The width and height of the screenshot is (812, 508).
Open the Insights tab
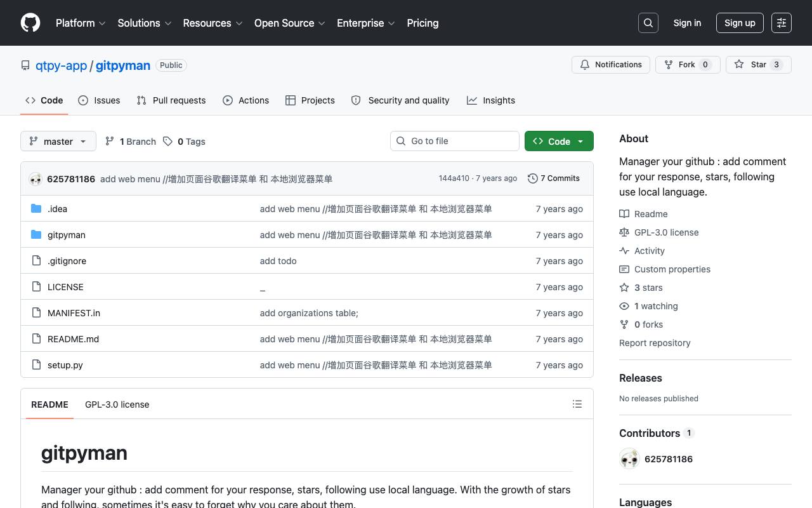(x=491, y=100)
